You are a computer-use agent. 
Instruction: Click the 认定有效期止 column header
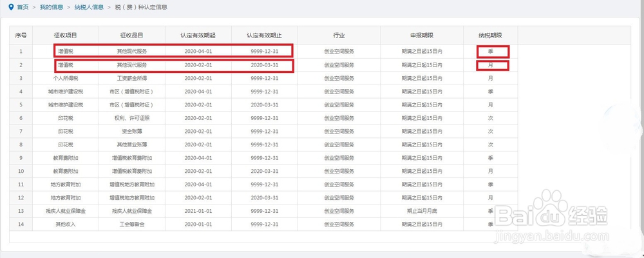(x=265, y=35)
